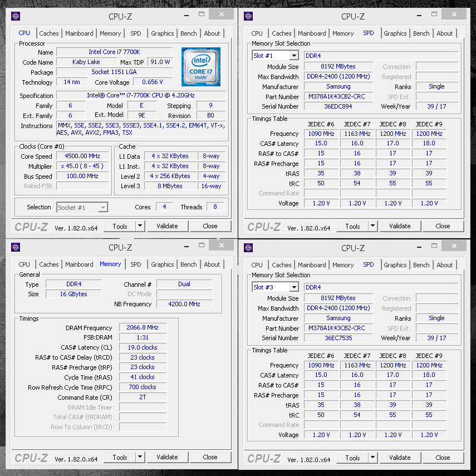The height and width of the screenshot is (476, 476).
Task: Maximize the bottom-left Memory CPU-Z window
Action: tap(202, 245)
